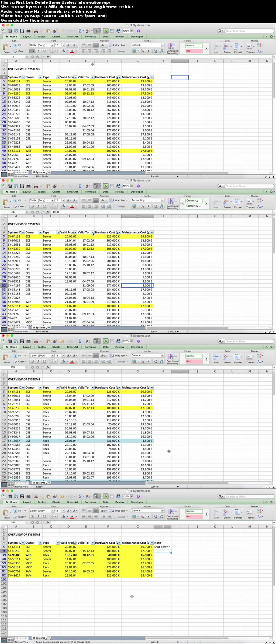The image size is (276, 644).
Task: Click Cut scissors icon in Name box I4 window
Action: 36,31
